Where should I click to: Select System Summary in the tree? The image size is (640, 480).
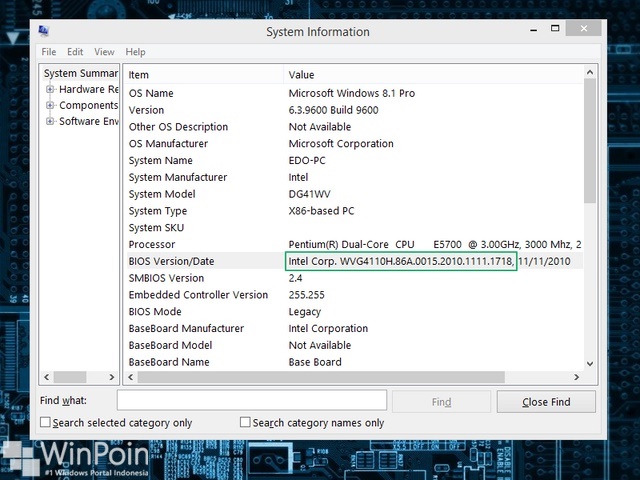click(81, 73)
